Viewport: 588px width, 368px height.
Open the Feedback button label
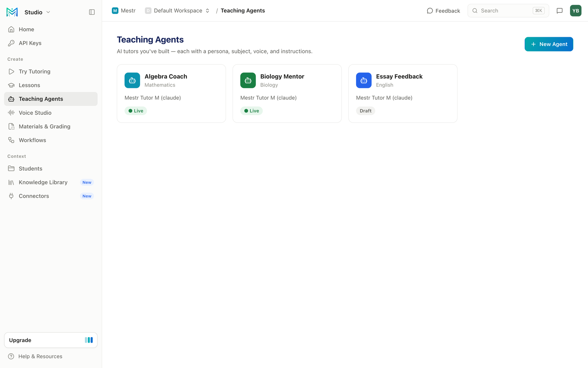coord(448,11)
